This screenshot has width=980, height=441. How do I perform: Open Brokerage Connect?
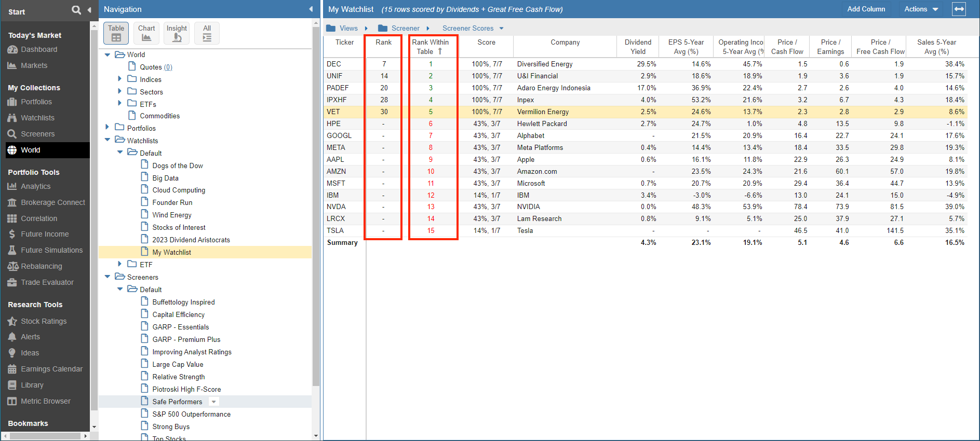tap(53, 202)
